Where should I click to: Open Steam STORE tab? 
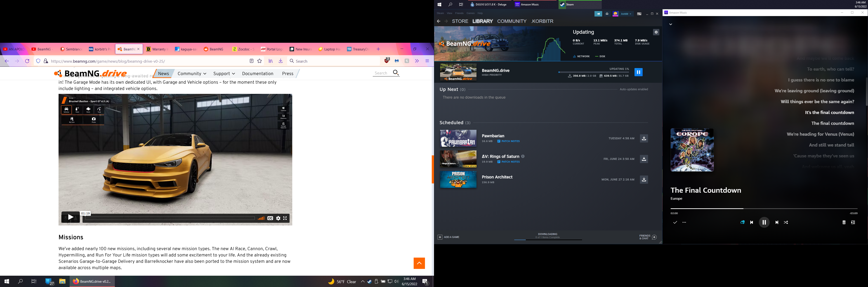pyautogui.click(x=460, y=21)
